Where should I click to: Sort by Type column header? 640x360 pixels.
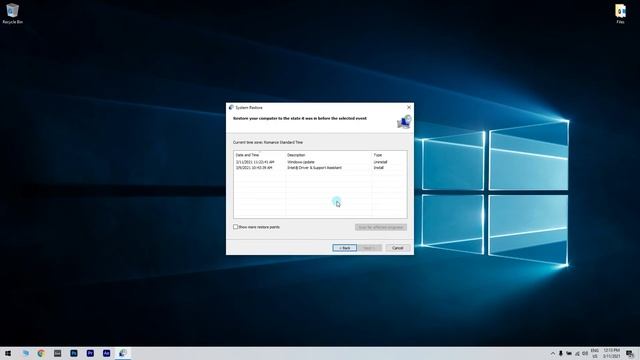(x=389, y=155)
